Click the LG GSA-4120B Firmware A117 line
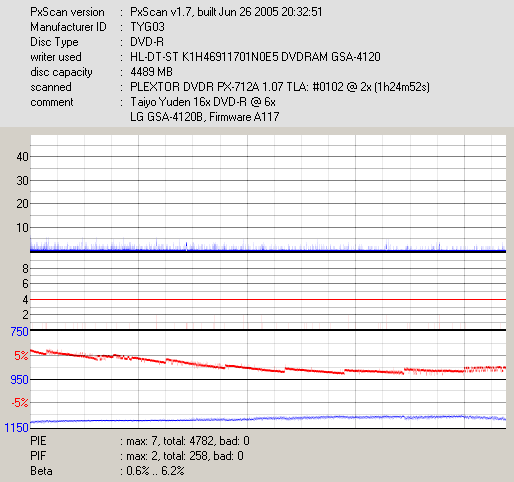 click(204, 117)
